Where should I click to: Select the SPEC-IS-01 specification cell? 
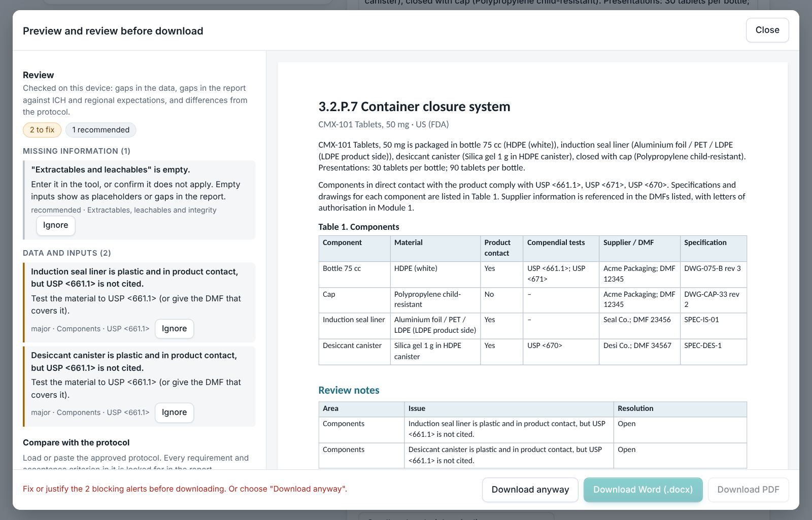click(x=713, y=326)
